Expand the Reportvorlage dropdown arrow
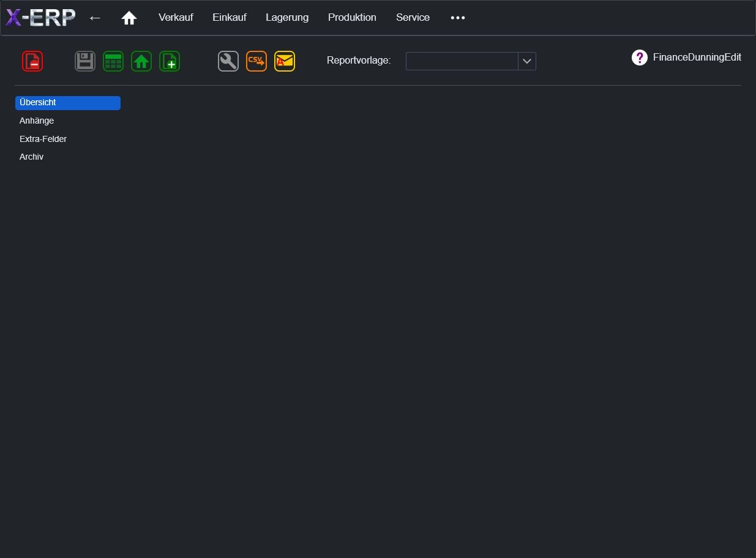Screen dimensions: 756x558 (x=527, y=61)
